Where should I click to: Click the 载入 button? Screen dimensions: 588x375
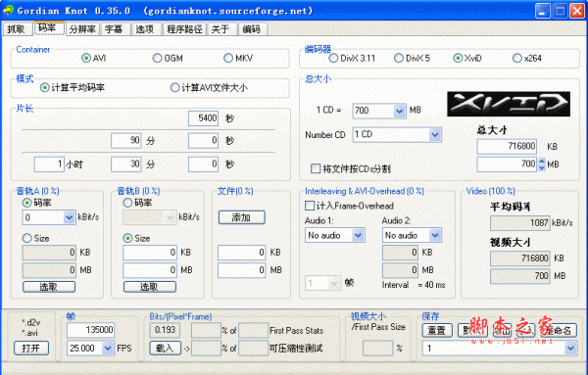(x=165, y=349)
